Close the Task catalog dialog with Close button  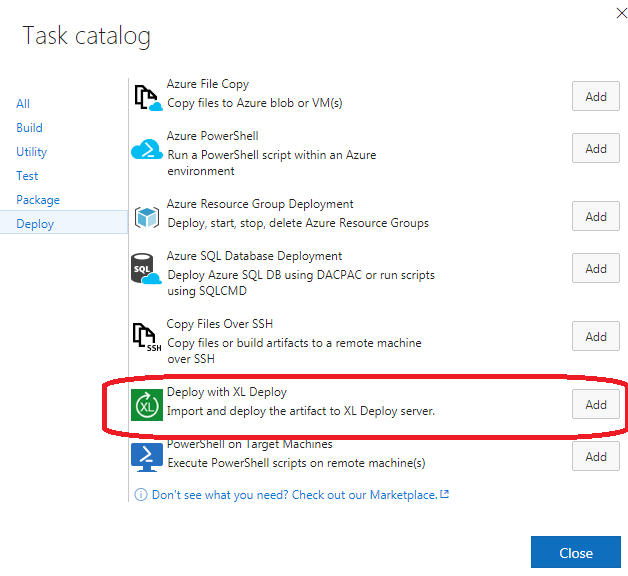click(576, 552)
